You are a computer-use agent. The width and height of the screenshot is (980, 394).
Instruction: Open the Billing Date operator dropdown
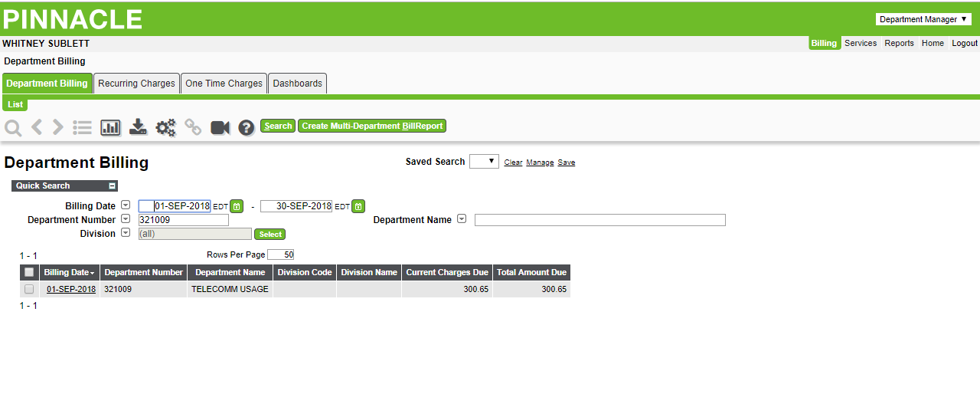(126, 205)
